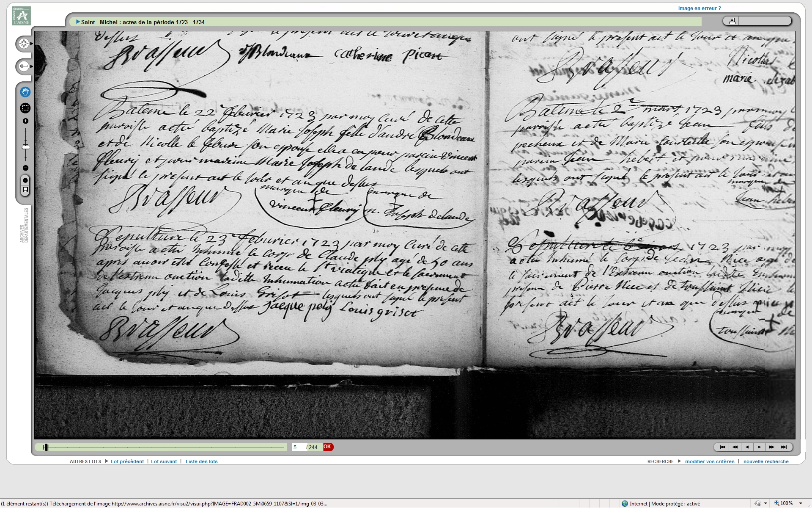The height and width of the screenshot is (508, 812).
Task: Select the rectangular selection zoom tool
Action: point(25,108)
